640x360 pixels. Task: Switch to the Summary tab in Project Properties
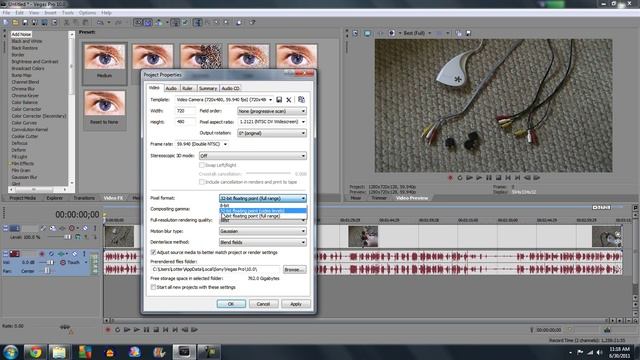(208, 88)
